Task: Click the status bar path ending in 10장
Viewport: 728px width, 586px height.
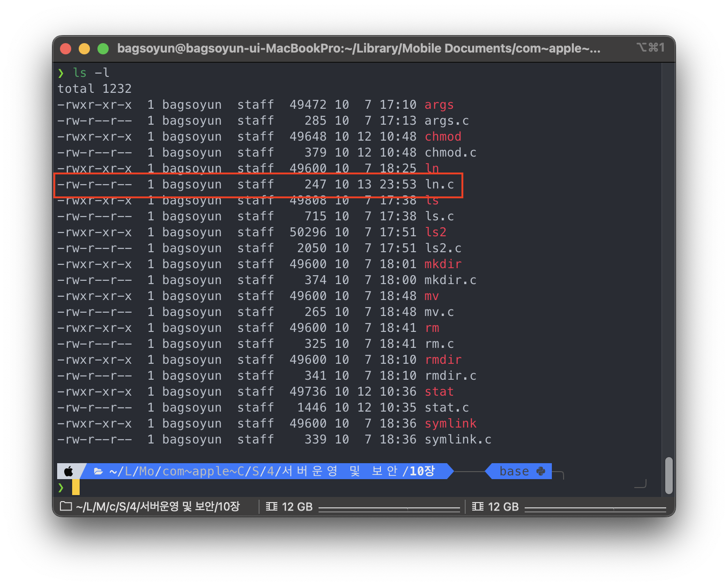Action: [x=158, y=506]
